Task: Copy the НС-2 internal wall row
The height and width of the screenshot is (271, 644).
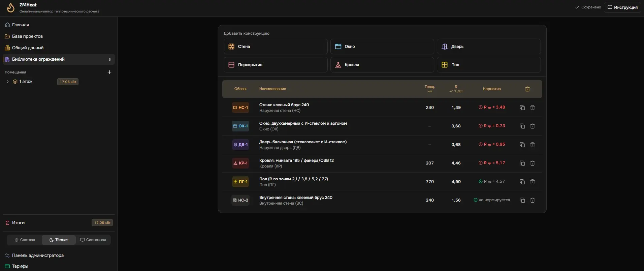Action: [522, 200]
